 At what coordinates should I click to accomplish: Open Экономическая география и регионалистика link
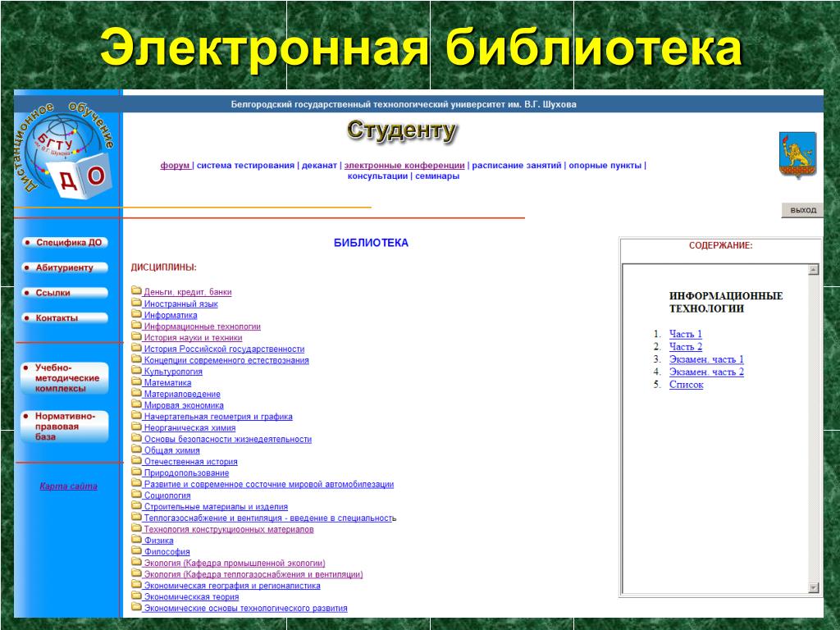pos(232,586)
